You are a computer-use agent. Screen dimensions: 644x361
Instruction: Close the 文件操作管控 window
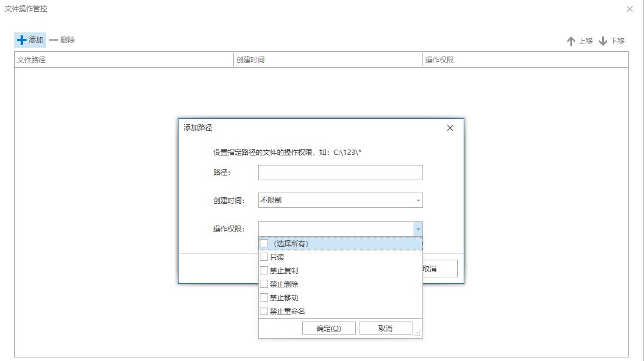[x=630, y=9]
